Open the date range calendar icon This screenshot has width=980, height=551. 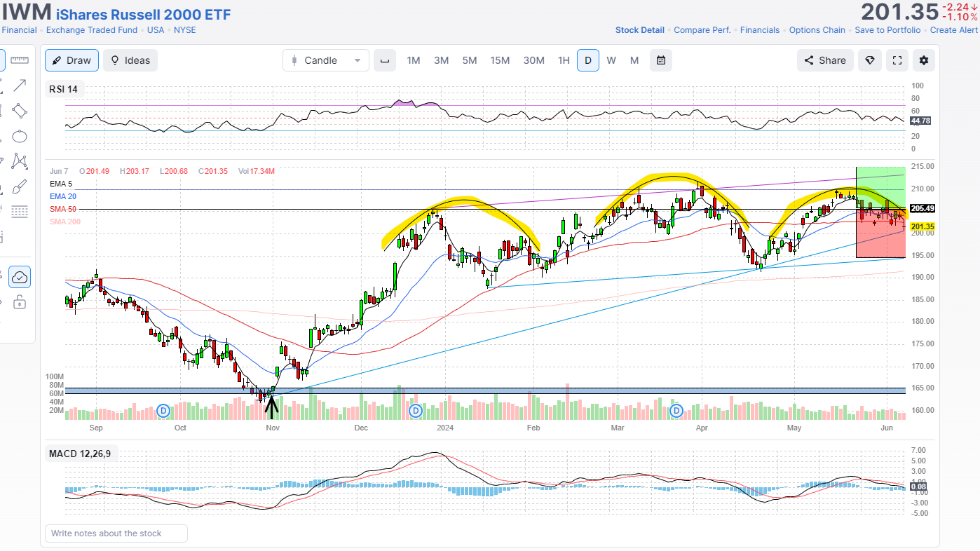coord(660,60)
